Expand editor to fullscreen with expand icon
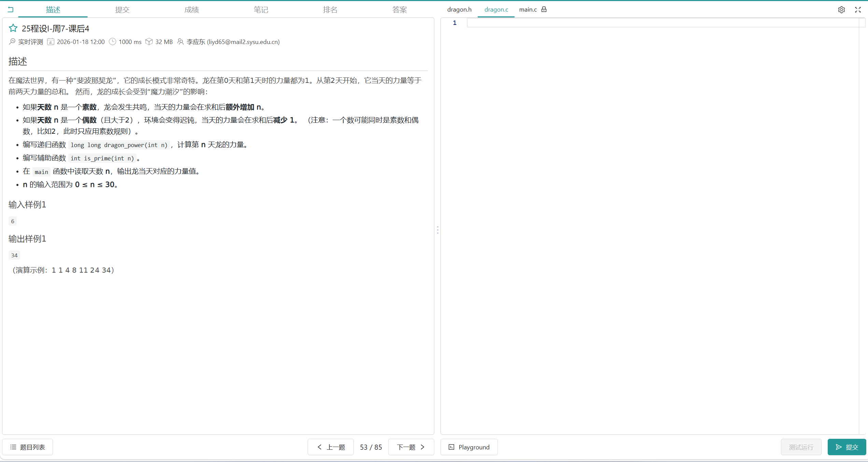This screenshot has height=462, width=868. (858, 10)
